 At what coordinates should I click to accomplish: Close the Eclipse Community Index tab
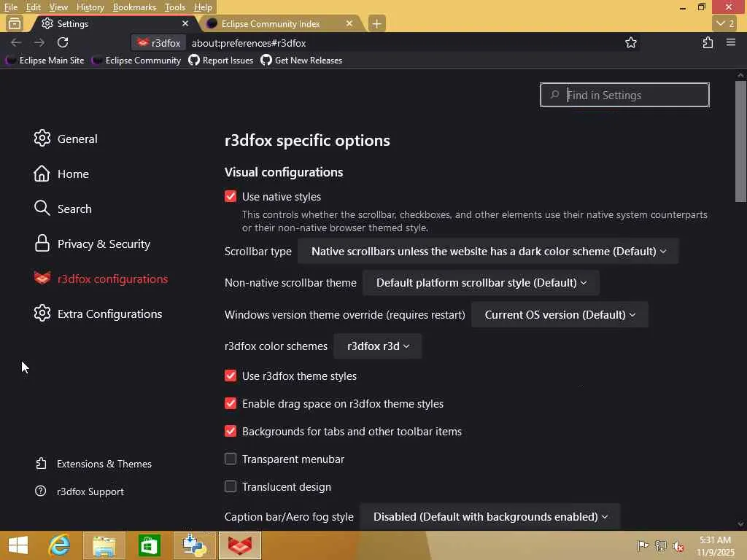[x=349, y=23]
